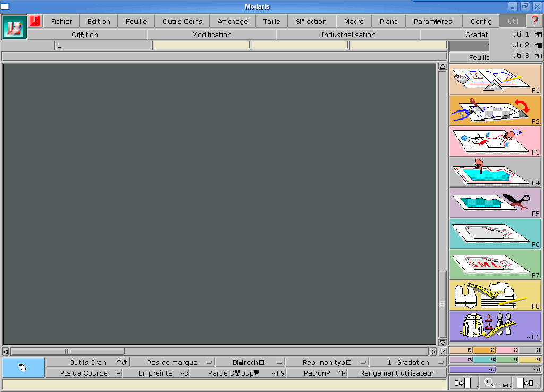
Task: Click the down arrow of vertical scrollbar
Action: [x=443, y=343]
